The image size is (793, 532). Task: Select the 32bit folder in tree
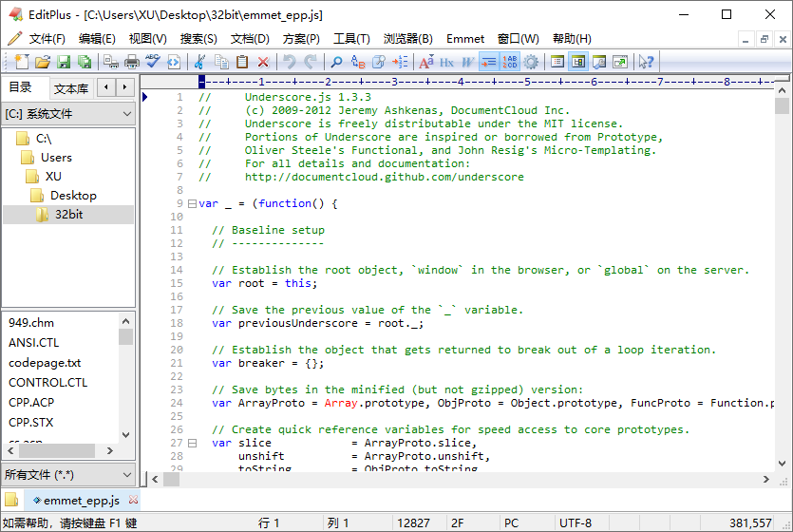68,215
